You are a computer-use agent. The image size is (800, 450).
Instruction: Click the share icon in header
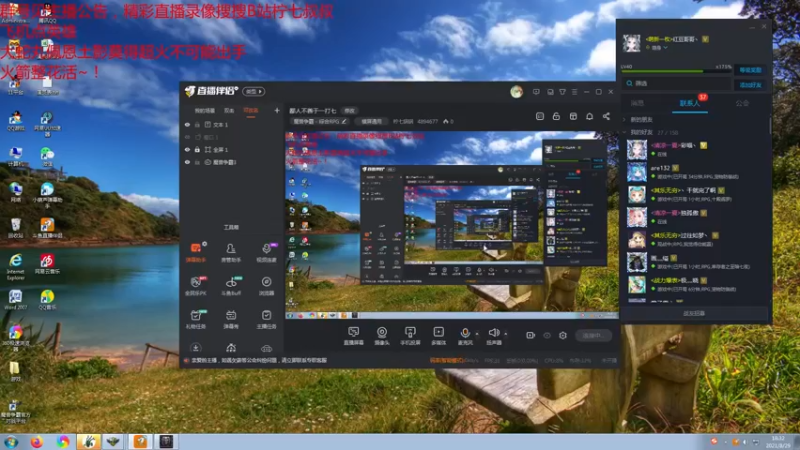click(x=606, y=116)
